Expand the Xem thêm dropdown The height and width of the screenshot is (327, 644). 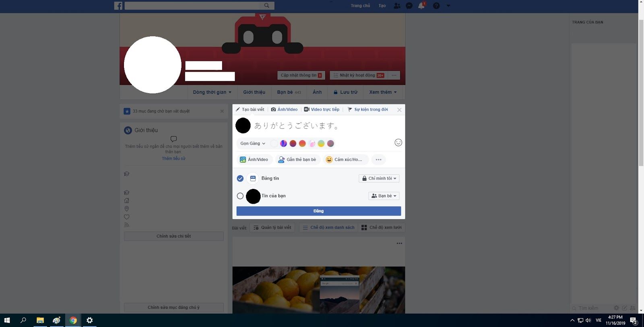coord(383,92)
